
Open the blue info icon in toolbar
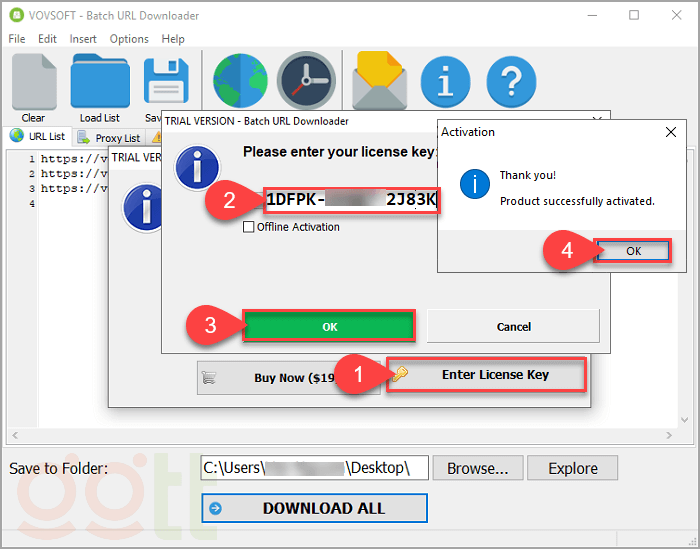[x=445, y=82]
